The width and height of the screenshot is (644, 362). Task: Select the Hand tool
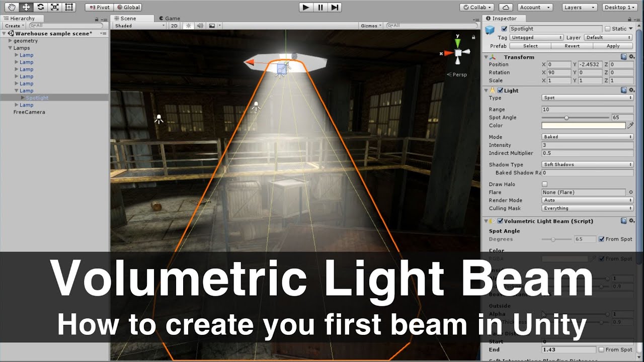12,7
